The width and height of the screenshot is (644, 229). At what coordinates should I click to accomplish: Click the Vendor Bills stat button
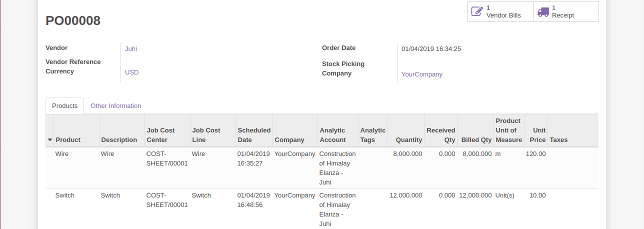coord(500,11)
